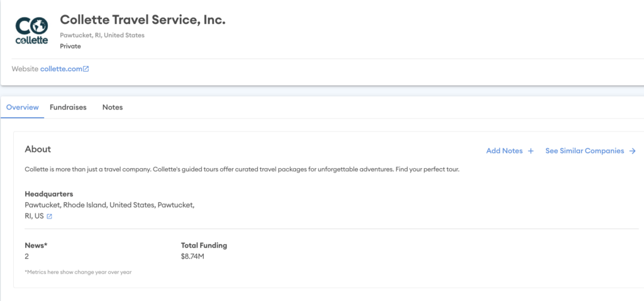Click the About section heading
Viewport: 644px width, 301px height.
coord(38,149)
